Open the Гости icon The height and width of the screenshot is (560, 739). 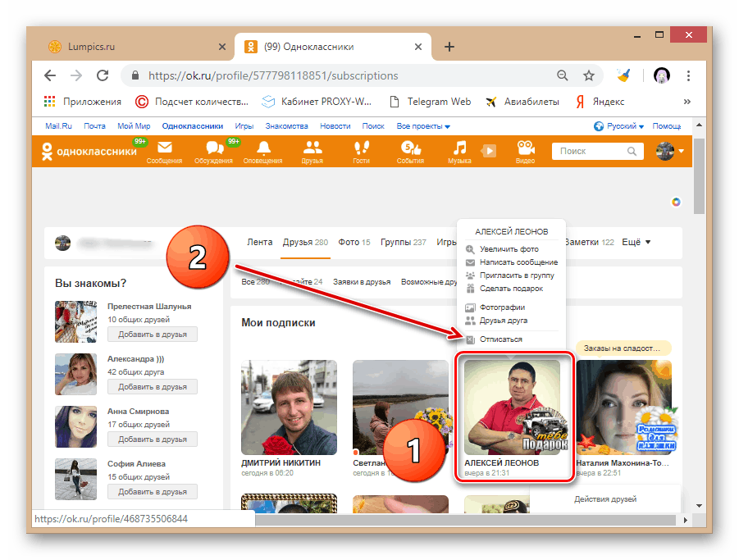361,151
